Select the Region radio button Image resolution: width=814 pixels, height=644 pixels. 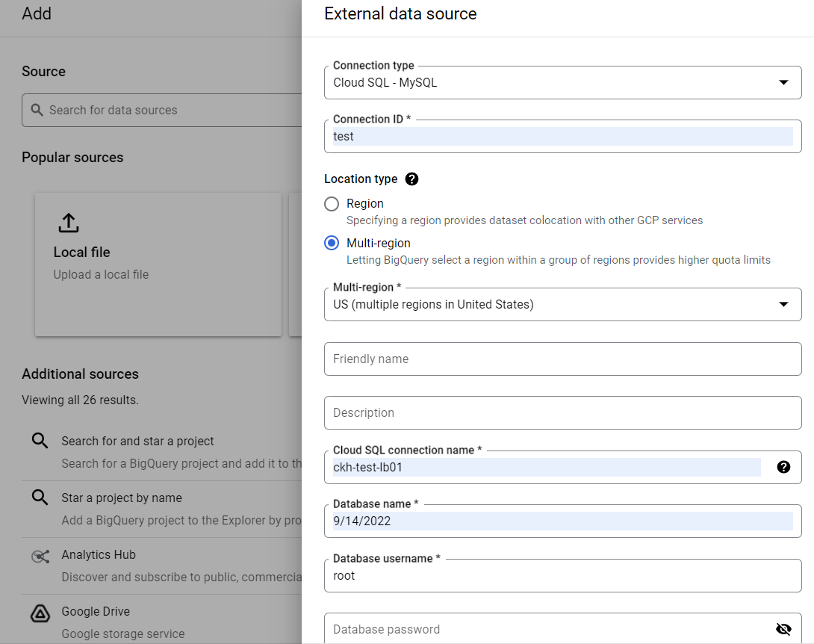point(332,204)
